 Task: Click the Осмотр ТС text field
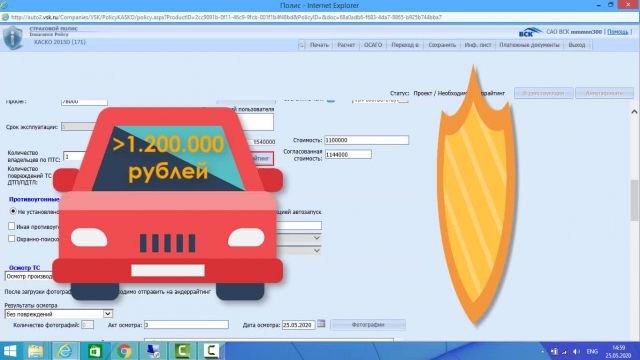[29, 276]
